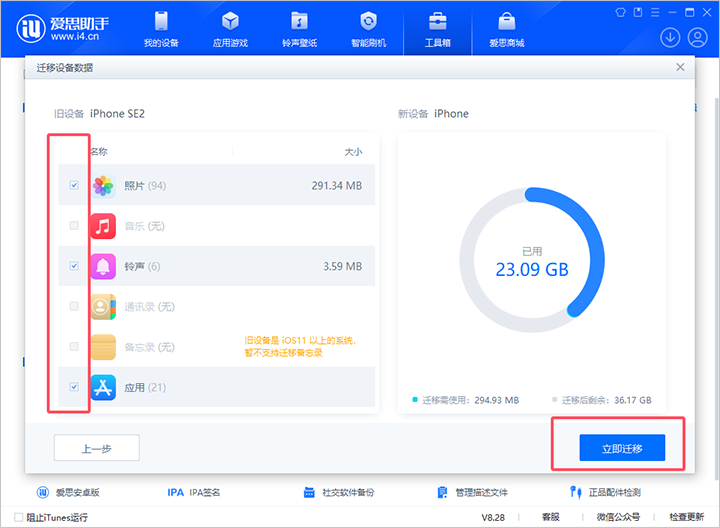Open the 智能刷机 refresh icon

[x=368, y=22]
